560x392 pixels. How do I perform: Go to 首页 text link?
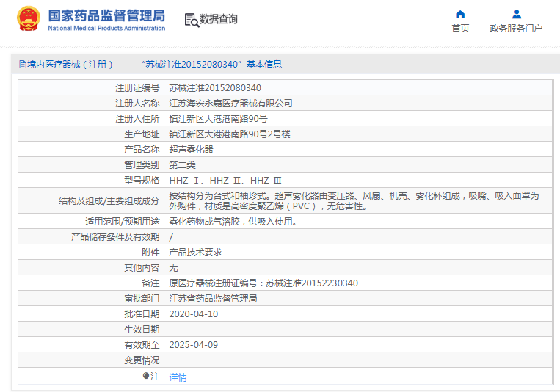click(x=460, y=28)
